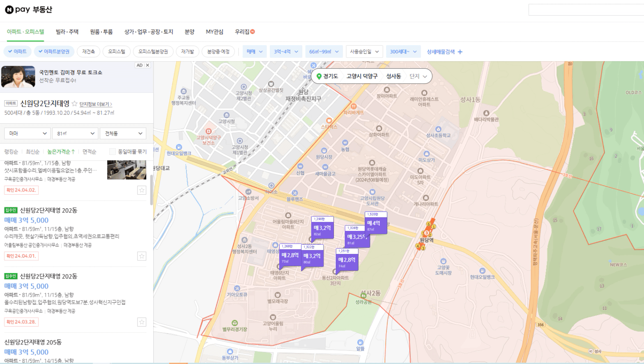Select the 매 2.8억 74㎡ map marker
Viewport: 644px width, 364px height.
(347, 260)
